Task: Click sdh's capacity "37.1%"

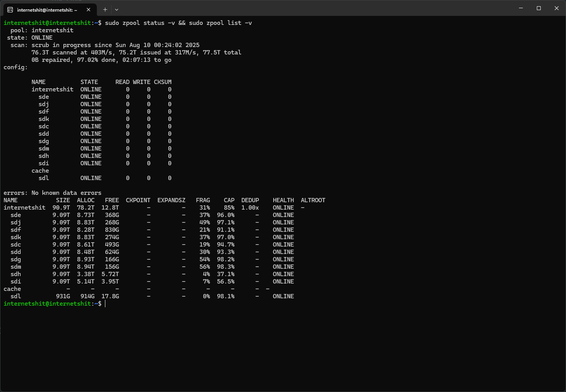Action: pyautogui.click(x=225, y=274)
